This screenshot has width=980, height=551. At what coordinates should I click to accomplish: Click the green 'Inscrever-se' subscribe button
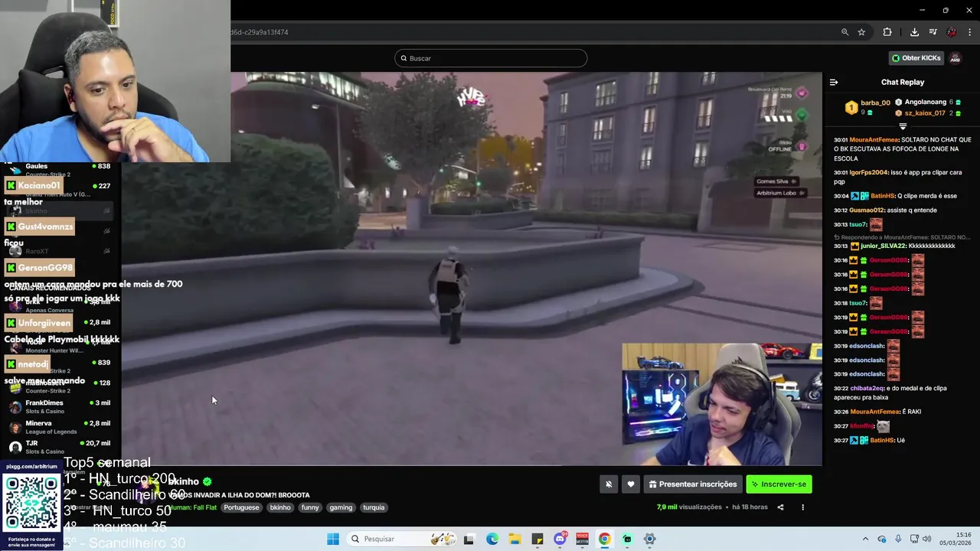[779, 484]
